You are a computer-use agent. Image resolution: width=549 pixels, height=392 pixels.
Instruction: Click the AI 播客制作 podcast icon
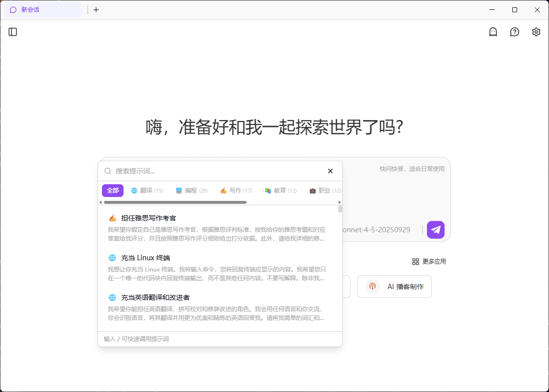(x=373, y=286)
